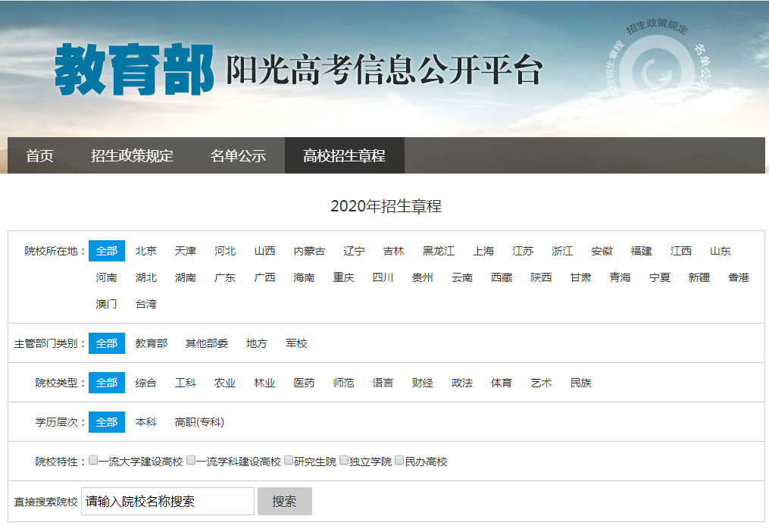This screenshot has width=769, height=532.
Task: Filter by location 陕西
Action: coord(542,277)
